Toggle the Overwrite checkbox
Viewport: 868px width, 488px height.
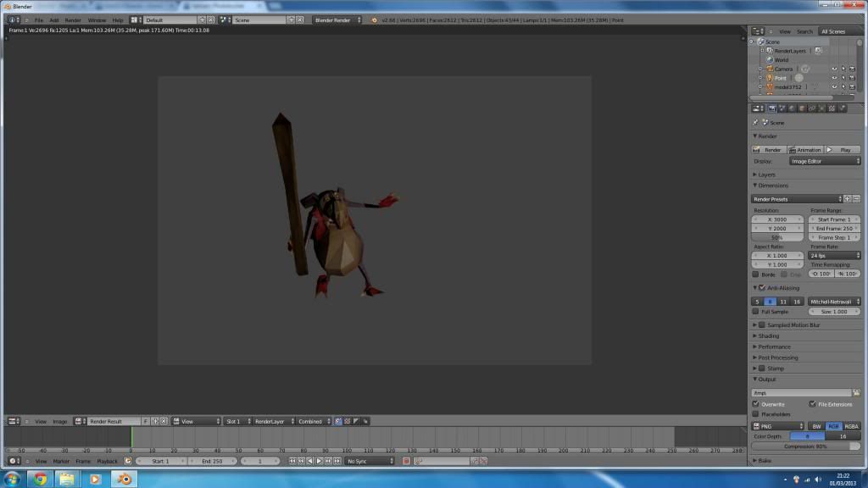(755, 404)
